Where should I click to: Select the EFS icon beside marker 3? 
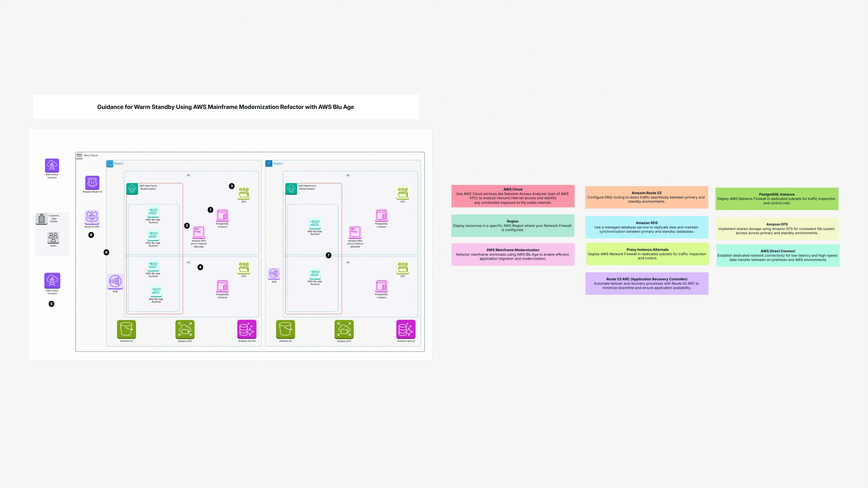(244, 193)
